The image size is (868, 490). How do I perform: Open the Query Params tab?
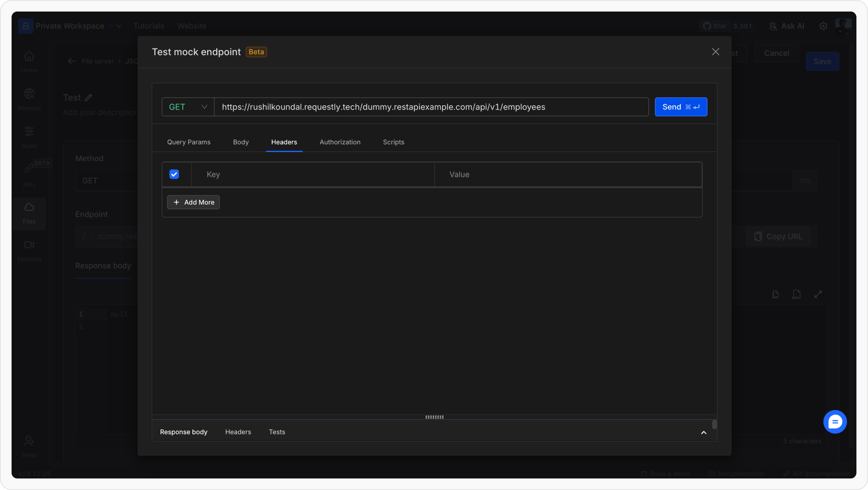[x=188, y=142]
